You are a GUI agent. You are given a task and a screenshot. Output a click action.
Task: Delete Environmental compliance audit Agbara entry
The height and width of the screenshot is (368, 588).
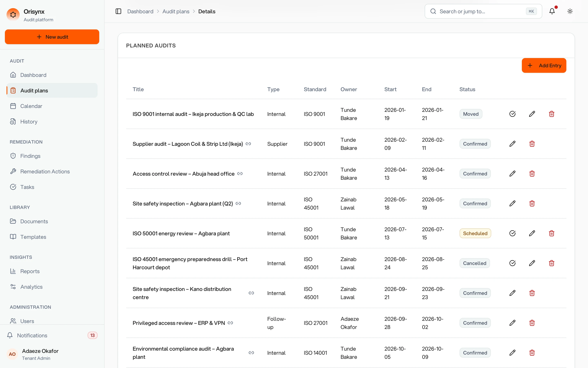[x=532, y=353]
